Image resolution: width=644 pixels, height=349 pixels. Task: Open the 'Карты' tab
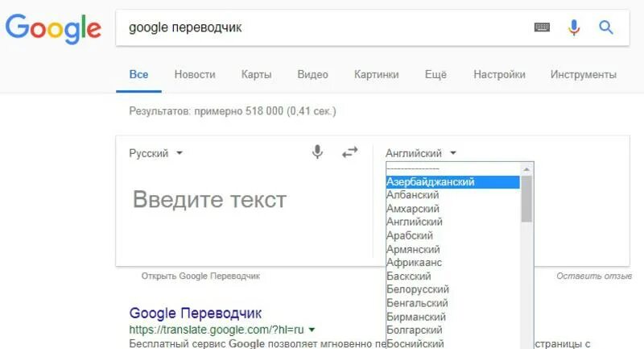256,74
